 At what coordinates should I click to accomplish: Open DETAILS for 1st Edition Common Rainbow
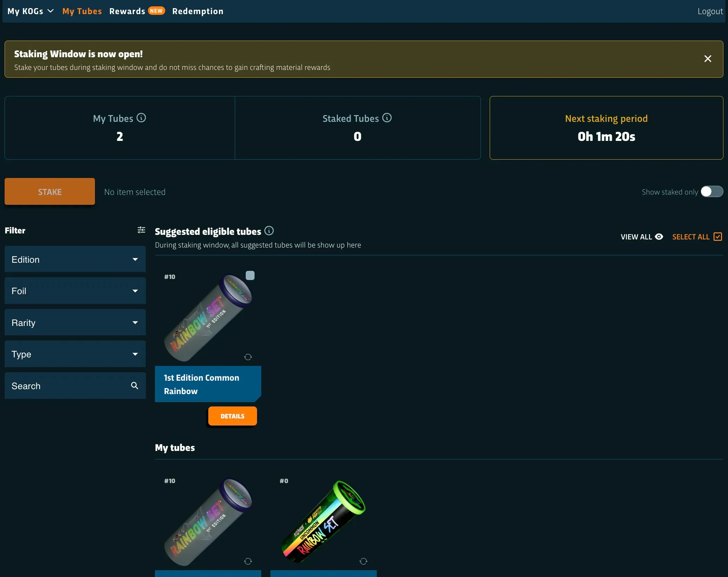[x=232, y=416]
